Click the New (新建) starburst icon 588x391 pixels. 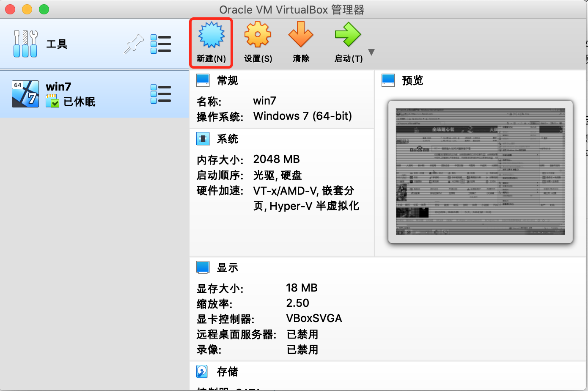(x=211, y=35)
